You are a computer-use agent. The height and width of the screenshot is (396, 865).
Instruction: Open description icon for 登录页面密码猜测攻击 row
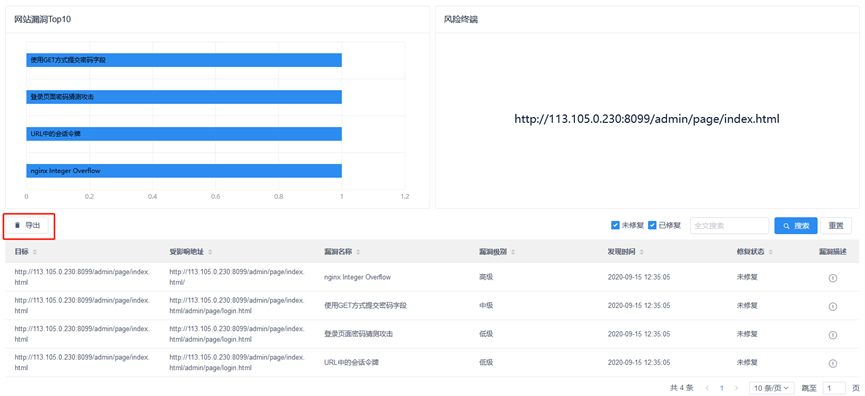833,335
